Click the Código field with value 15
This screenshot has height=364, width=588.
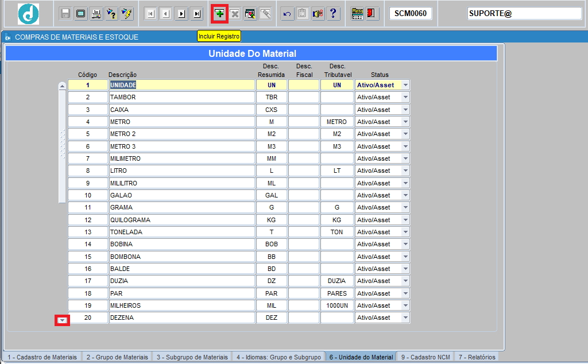click(88, 257)
